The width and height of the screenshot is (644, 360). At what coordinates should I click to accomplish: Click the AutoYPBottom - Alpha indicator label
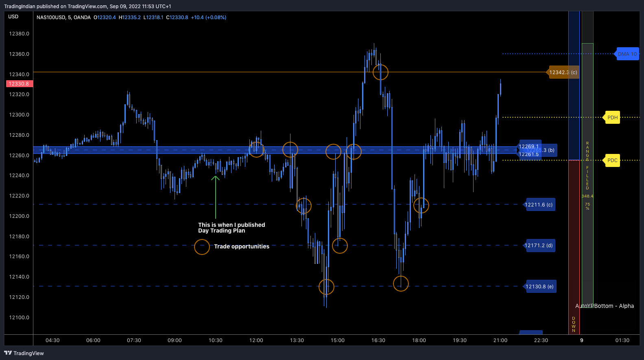pyautogui.click(x=604, y=306)
